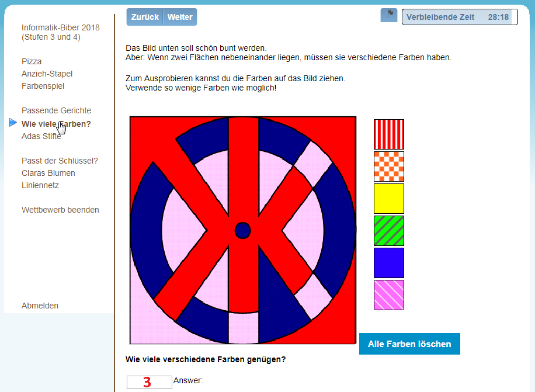Select the red striped color swatch

pyautogui.click(x=389, y=134)
